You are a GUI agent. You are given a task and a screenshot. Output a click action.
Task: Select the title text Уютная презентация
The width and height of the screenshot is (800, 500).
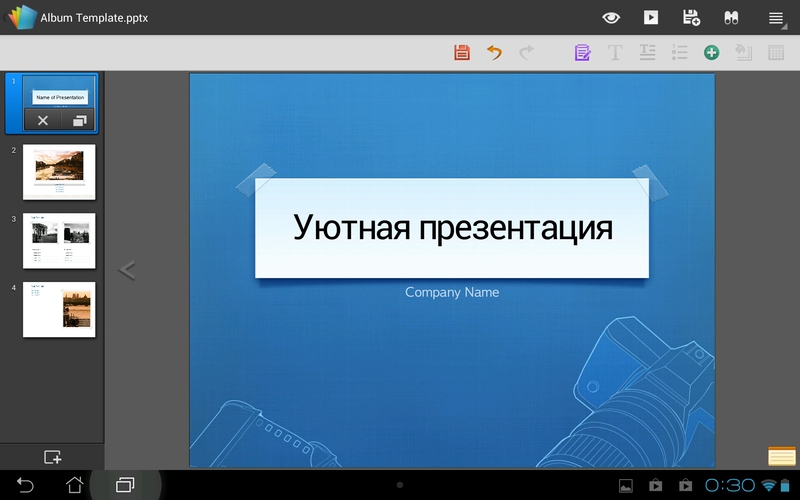tap(453, 228)
